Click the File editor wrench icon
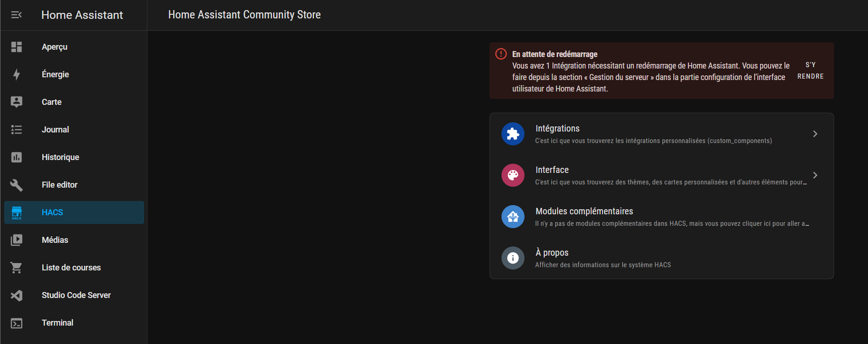 click(17, 185)
